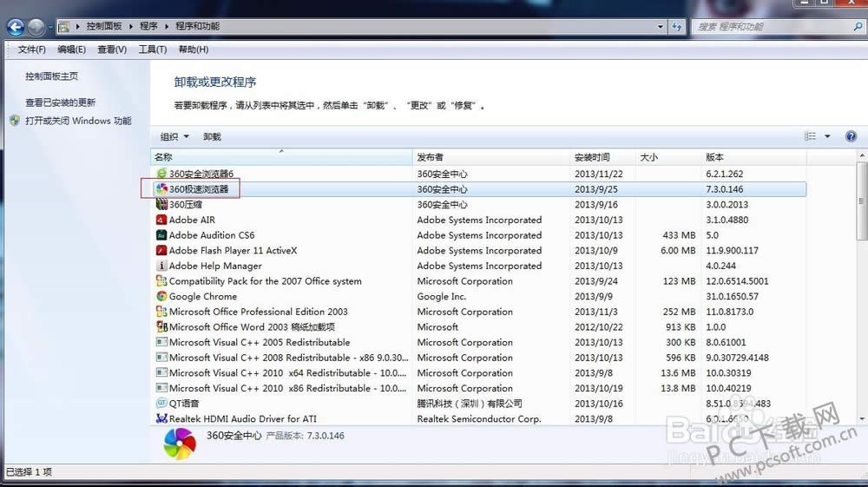The height and width of the screenshot is (487, 868).
Task: Click the 360安全浏览器6 program icon
Action: click(161, 174)
